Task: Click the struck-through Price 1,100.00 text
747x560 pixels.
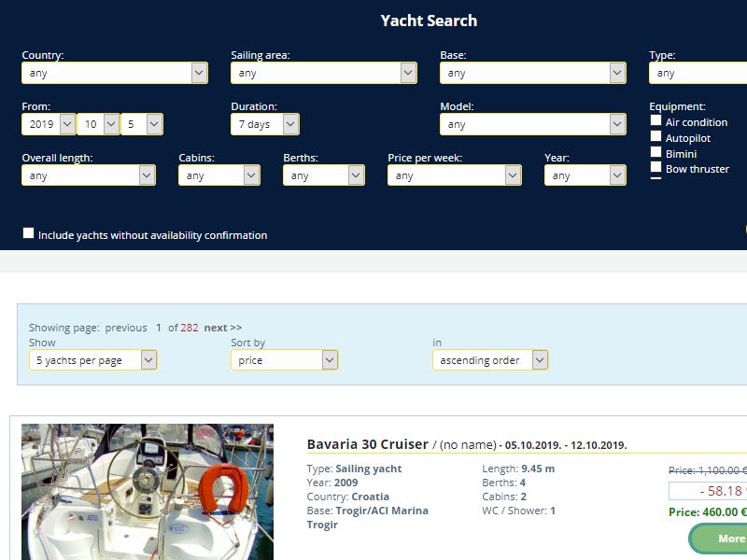Action: [x=708, y=470]
